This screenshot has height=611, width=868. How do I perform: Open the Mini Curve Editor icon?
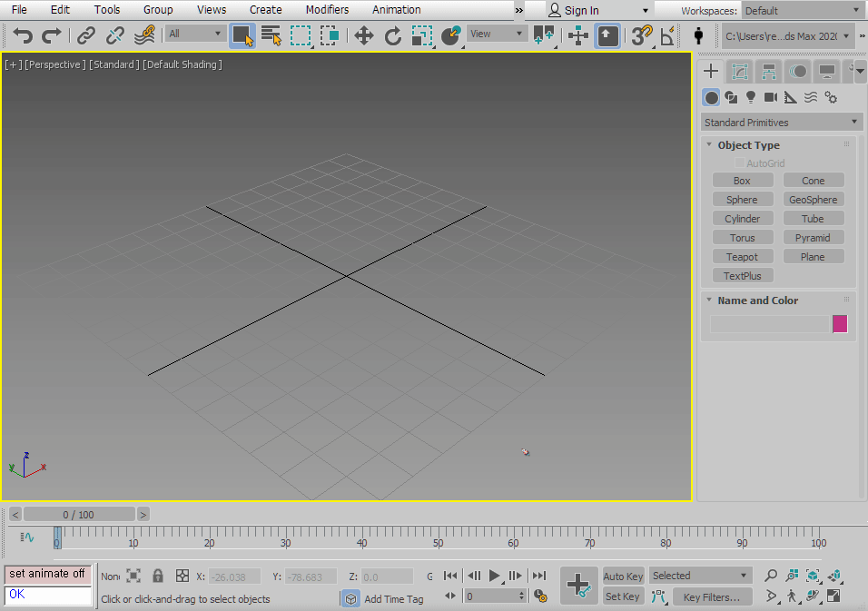[x=27, y=537]
